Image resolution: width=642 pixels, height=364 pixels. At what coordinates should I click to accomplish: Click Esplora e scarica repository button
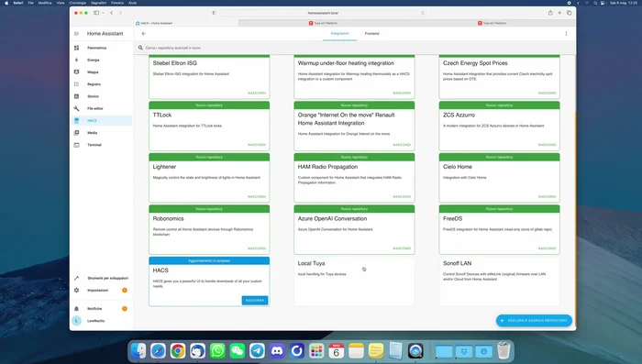coord(534,321)
